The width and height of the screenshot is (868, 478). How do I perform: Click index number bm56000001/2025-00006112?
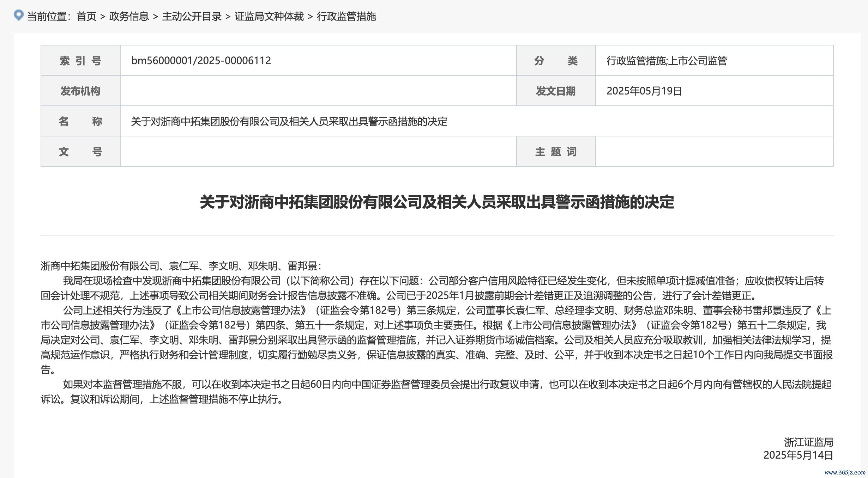pos(201,61)
